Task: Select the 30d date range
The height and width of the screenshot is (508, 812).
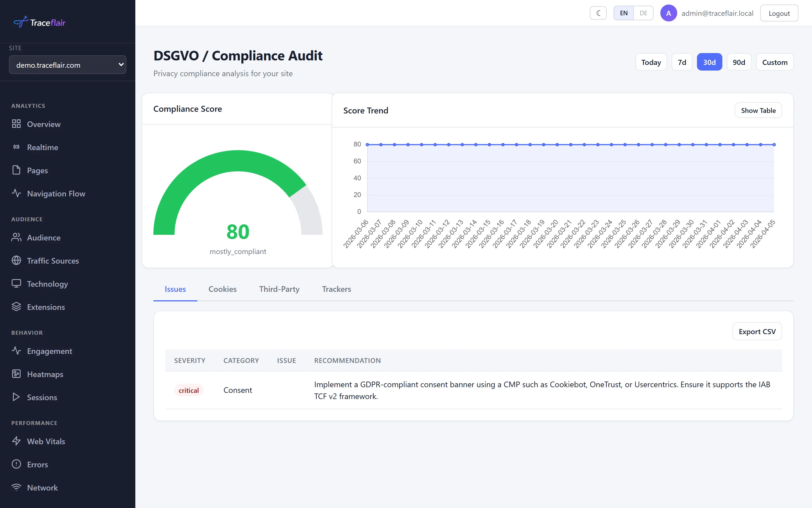Action: (709, 62)
